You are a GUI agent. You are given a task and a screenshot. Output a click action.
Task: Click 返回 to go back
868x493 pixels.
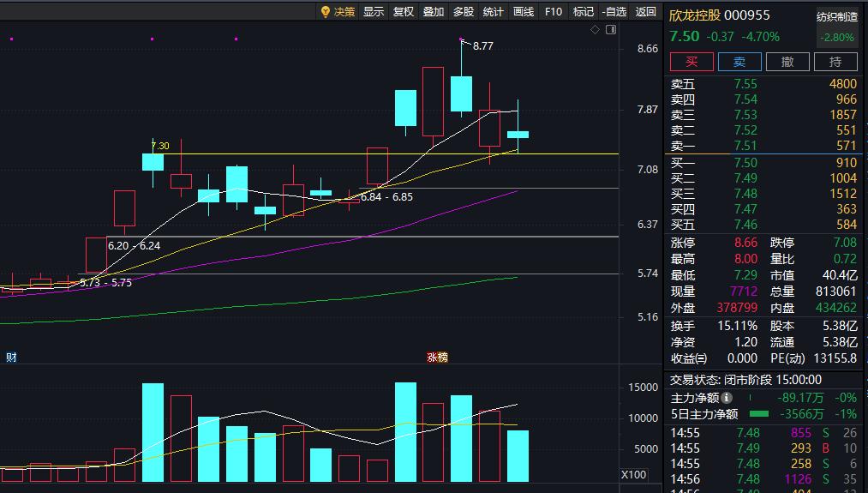pos(646,12)
